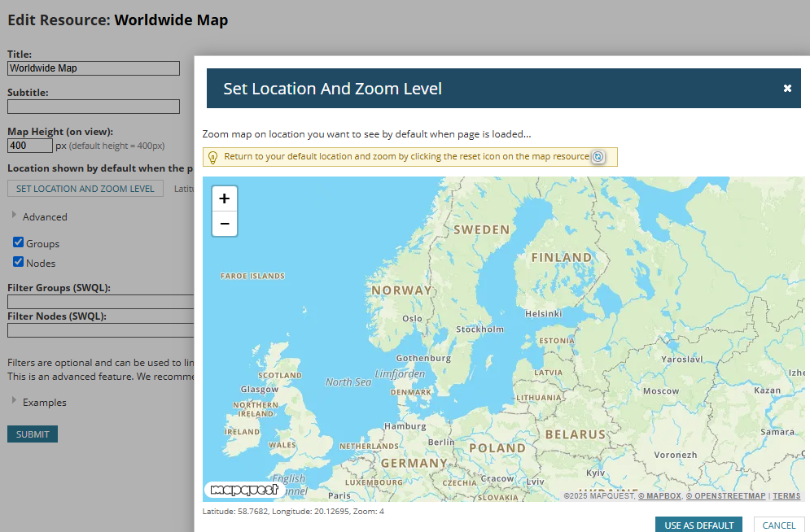Click Helsinki on the map
The image size is (810, 532).
coord(544,314)
